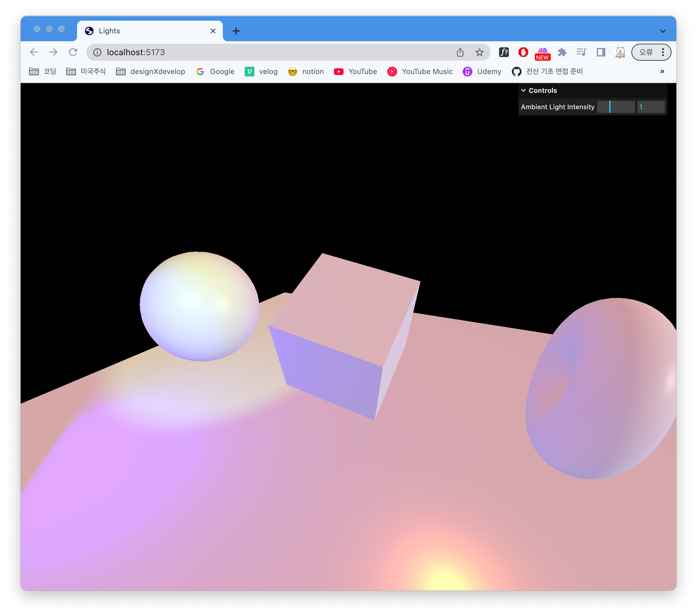
Task: Open the media control playlist icon
Action: click(581, 52)
